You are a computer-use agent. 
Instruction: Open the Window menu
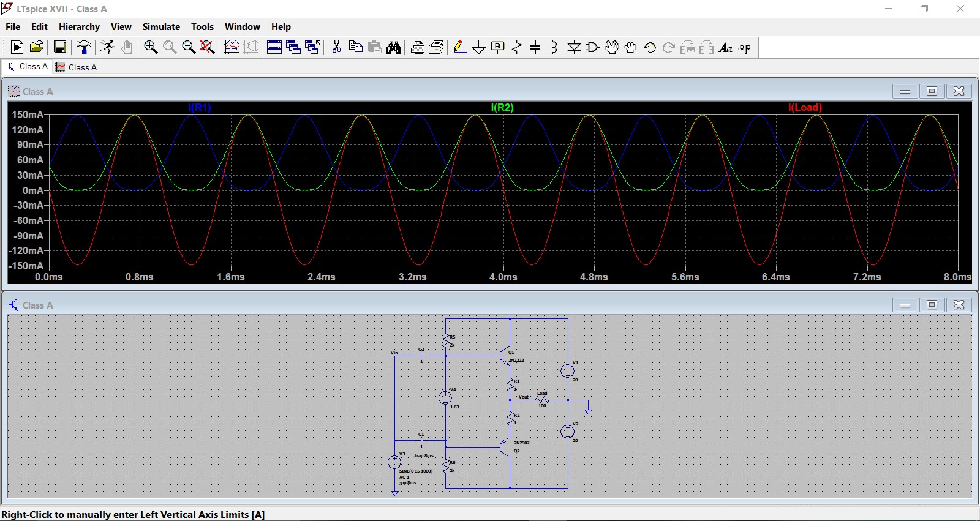click(243, 27)
